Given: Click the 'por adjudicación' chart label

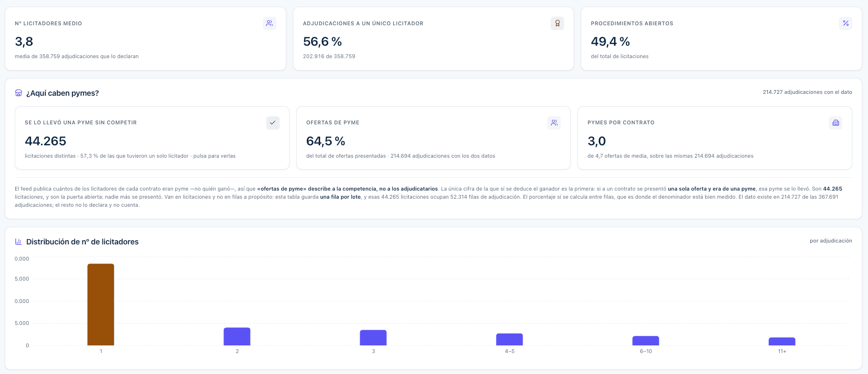Looking at the screenshot, I should (831, 241).
